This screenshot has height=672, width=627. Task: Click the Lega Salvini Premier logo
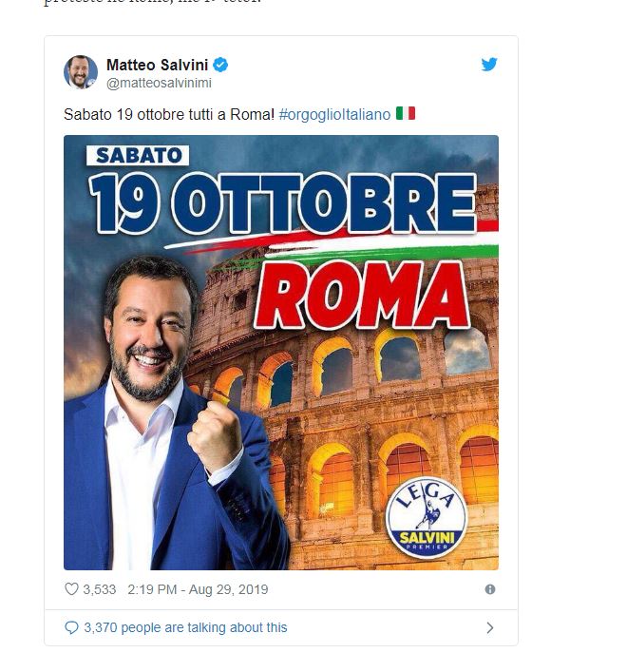tap(427, 520)
